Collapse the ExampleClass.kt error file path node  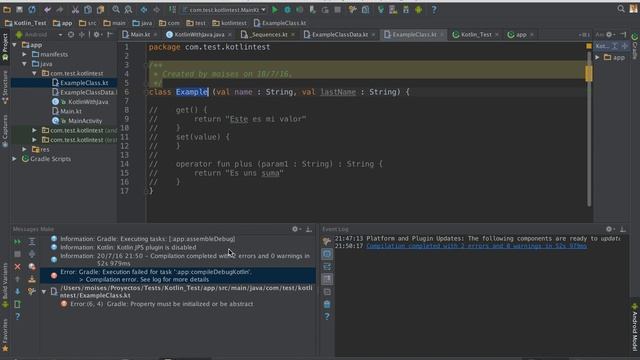pos(44,292)
